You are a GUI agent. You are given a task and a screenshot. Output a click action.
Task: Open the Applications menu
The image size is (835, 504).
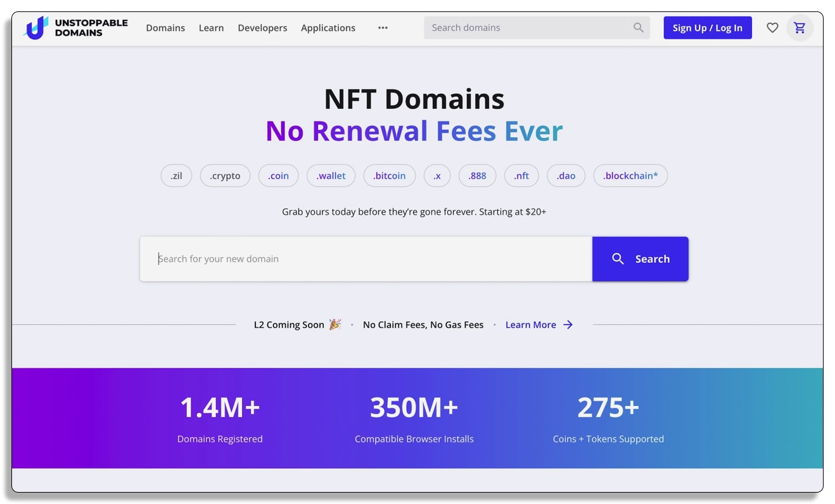point(328,28)
